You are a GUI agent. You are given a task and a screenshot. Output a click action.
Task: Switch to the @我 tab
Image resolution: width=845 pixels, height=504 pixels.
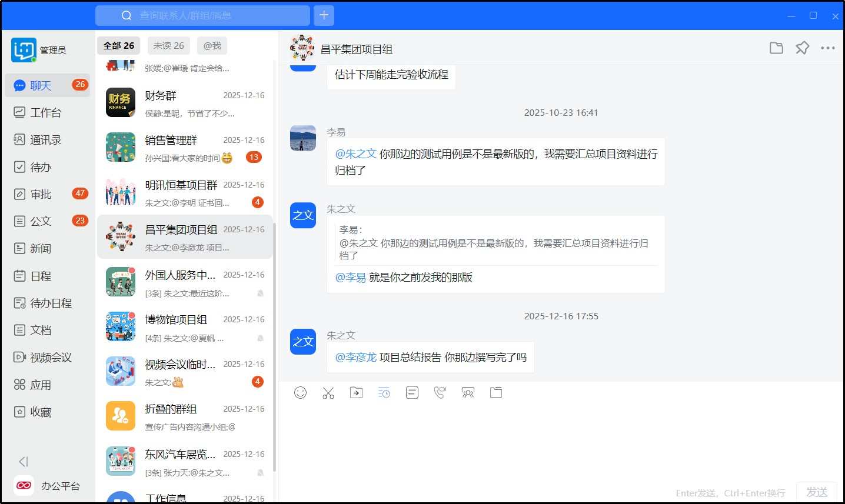(x=212, y=46)
